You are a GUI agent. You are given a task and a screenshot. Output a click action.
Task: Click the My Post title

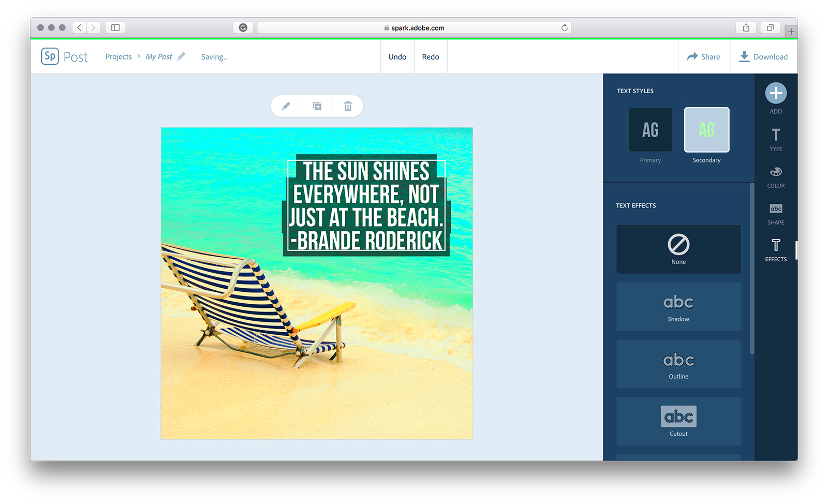click(x=158, y=56)
